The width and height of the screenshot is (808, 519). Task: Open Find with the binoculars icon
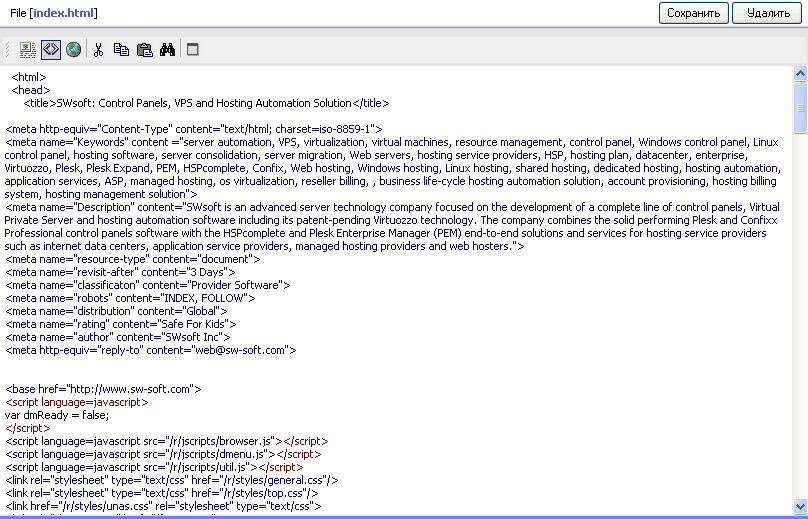(x=167, y=49)
